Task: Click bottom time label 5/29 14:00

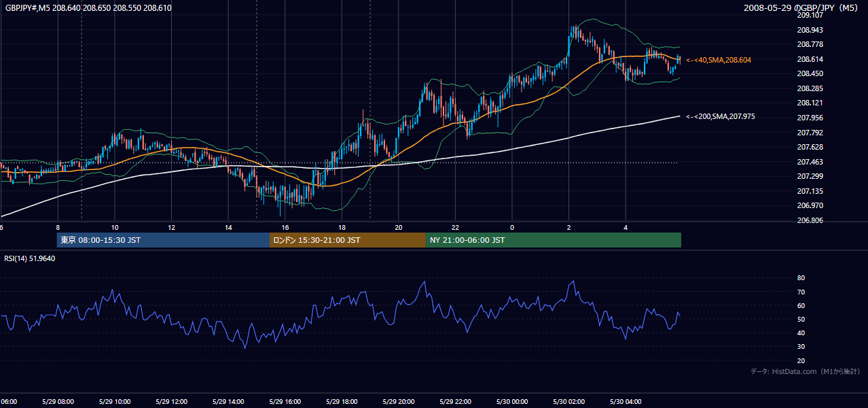Action: click(228, 402)
